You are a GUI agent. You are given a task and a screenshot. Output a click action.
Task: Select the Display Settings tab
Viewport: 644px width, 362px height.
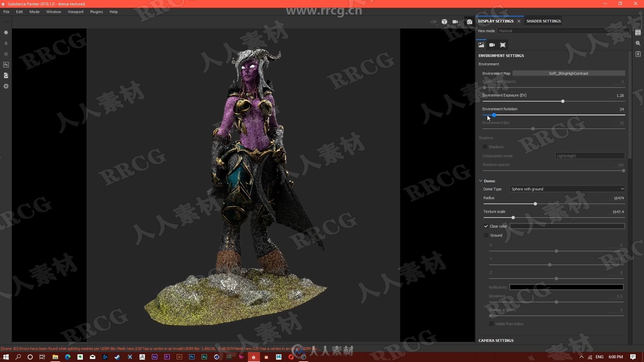coord(496,21)
